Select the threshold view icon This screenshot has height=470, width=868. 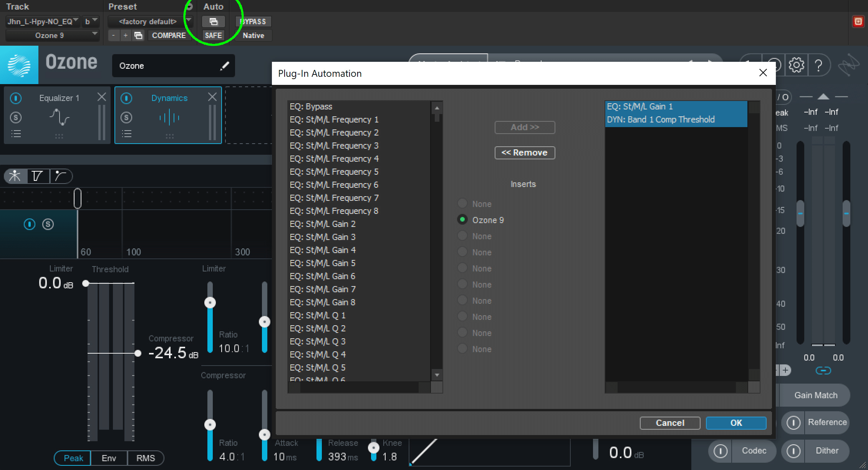(38, 176)
